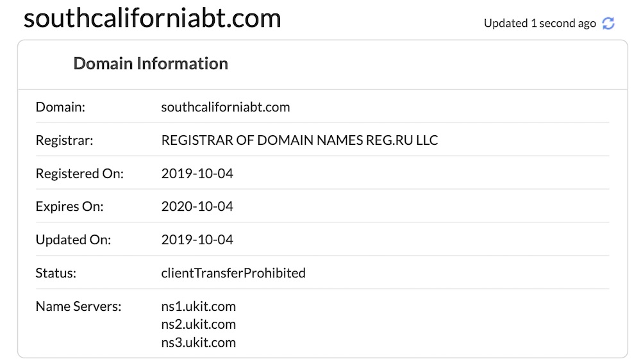Click the 'Updated On:' label
This screenshot has width=641, height=364.
[x=73, y=240]
